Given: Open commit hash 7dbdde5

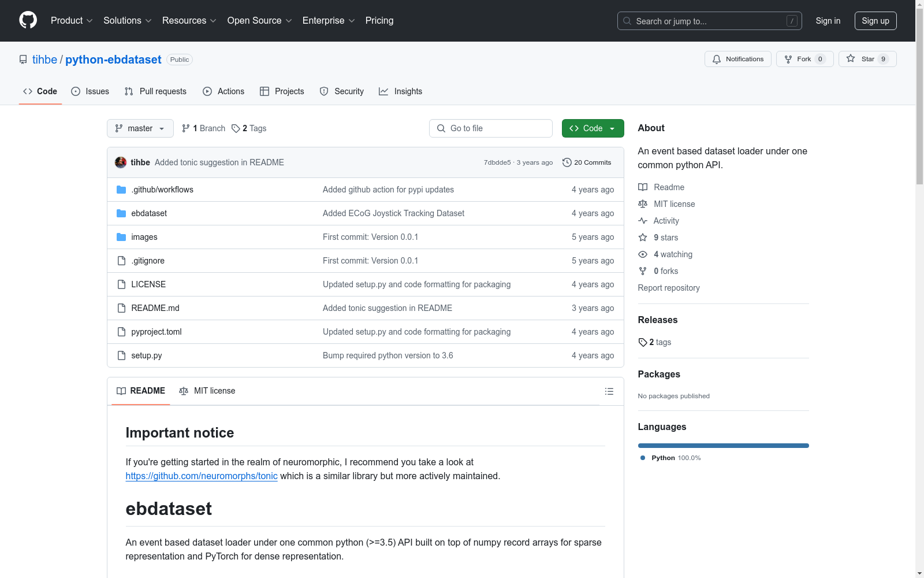Looking at the screenshot, I should 497,162.
